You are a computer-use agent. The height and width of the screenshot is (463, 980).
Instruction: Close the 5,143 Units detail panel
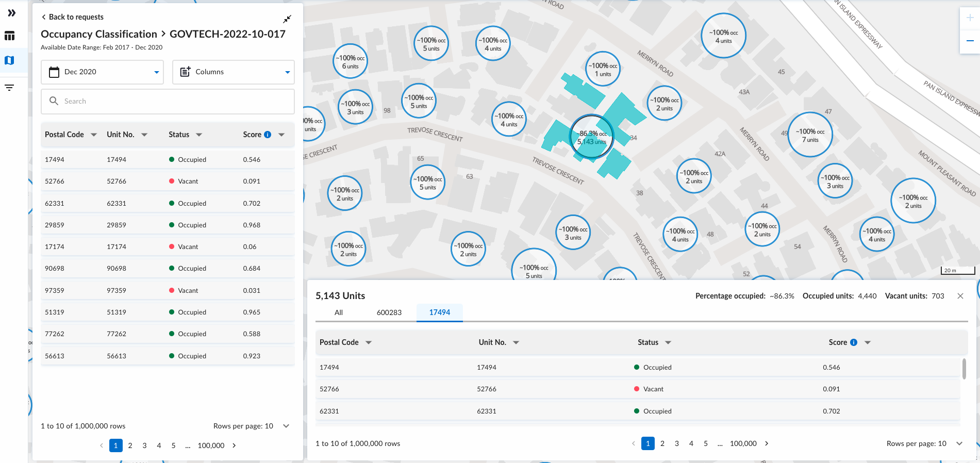point(960,296)
